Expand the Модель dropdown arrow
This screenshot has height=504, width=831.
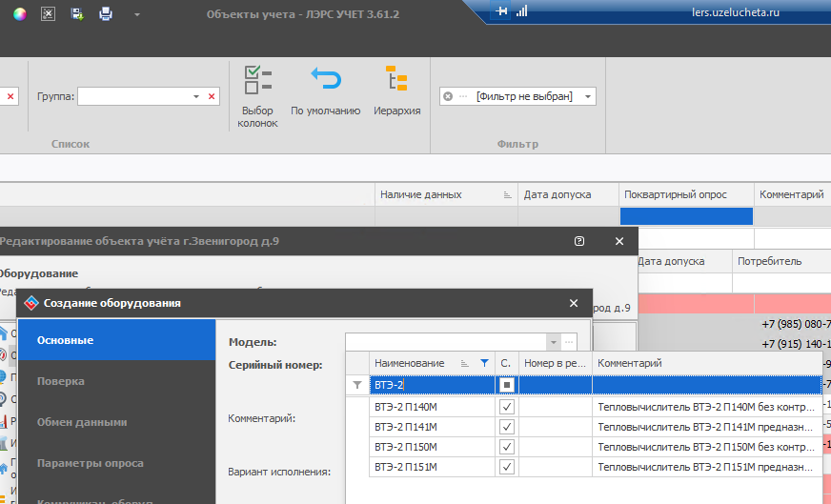554,342
